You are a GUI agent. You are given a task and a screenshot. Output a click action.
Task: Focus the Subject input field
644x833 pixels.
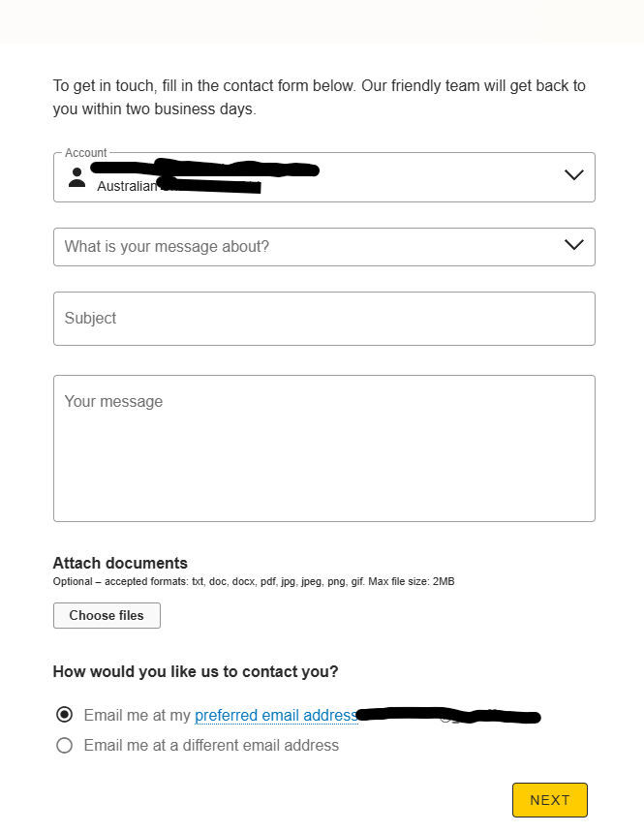coord(323,319)
